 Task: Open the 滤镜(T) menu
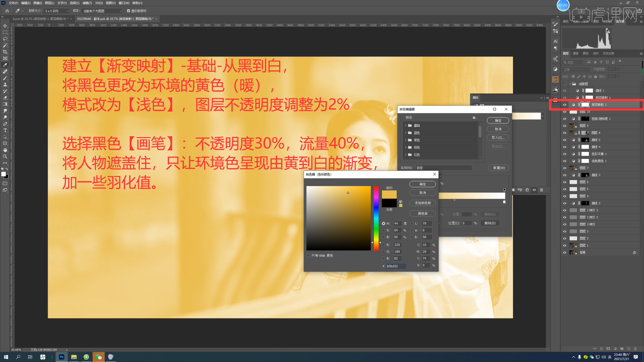click(87, 3)
